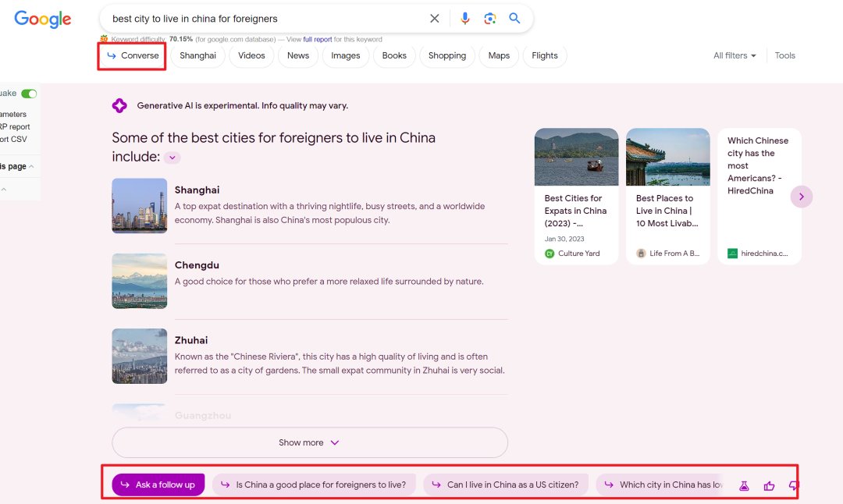The width and height of the screenshot is (843, 504).
Task: Ask 'Is China a good place for foreigners to live?'
Action: (314, 484)
